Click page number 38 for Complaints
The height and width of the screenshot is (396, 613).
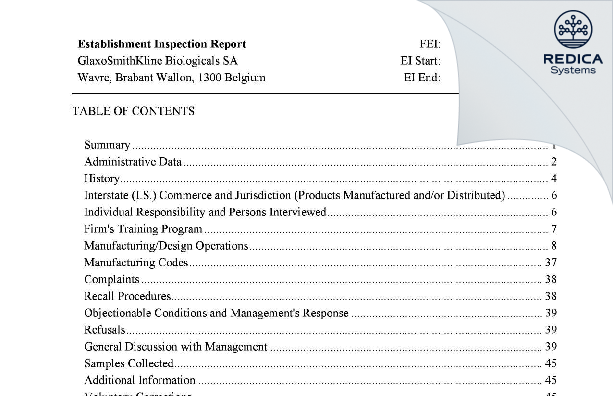point(551,279)
